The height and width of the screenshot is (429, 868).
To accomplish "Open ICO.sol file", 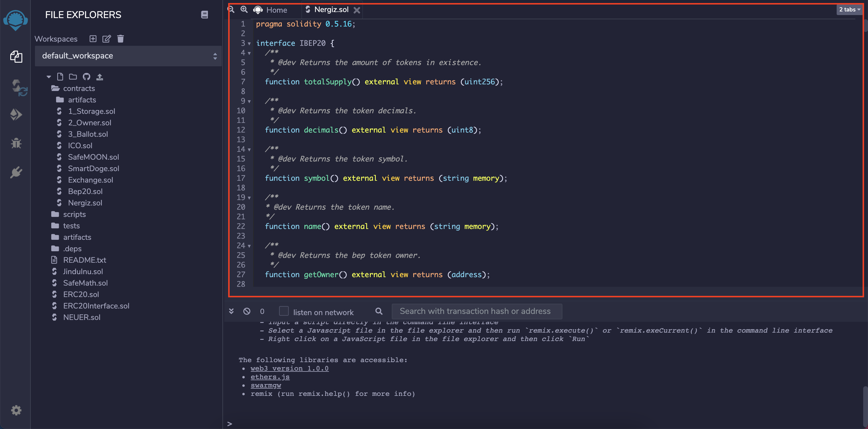I will [74, 146].
